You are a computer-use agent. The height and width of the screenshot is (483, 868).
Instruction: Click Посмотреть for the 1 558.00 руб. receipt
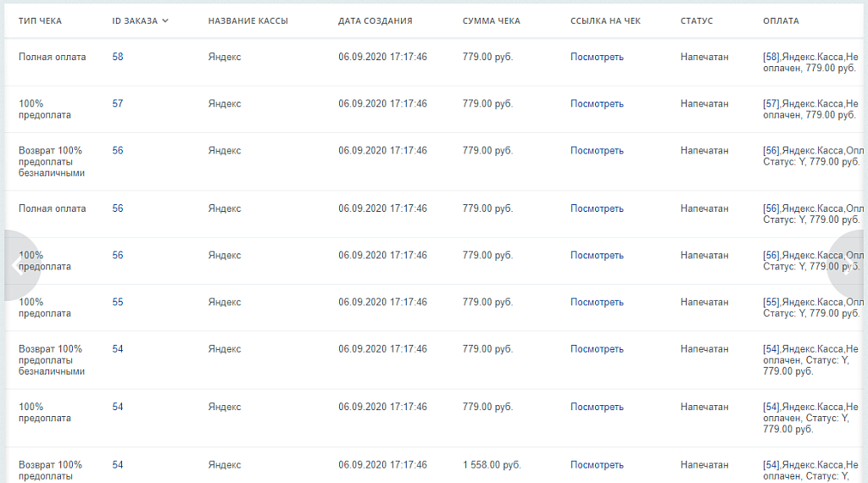[597, 464]
